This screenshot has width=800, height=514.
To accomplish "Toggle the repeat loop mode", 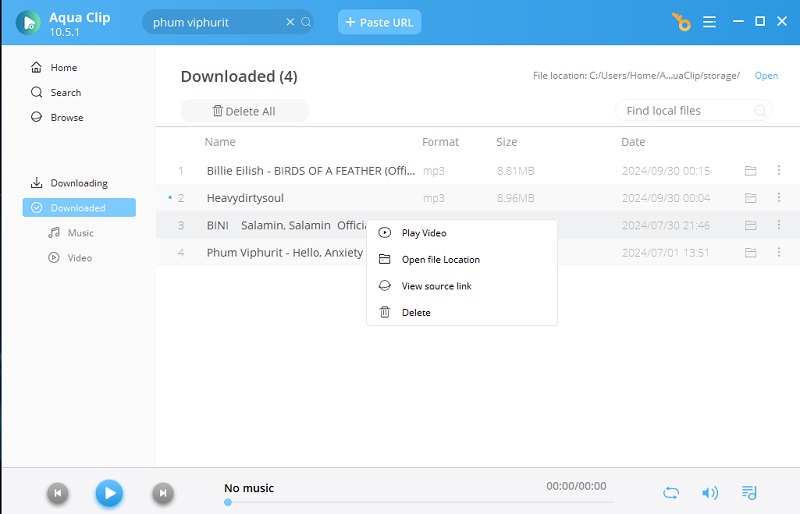I will click(x=671, y=493).
